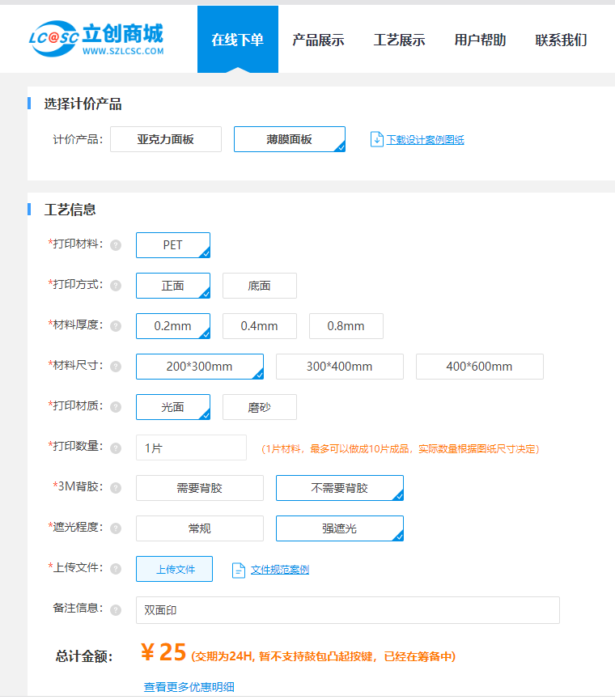Click the 备注信息 text input field
Screen dimensions: 615x700
tap(347, 610)
